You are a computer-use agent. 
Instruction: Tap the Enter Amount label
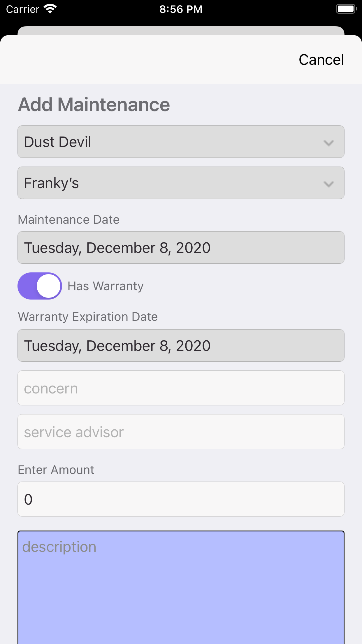click(x=56, y=470)
